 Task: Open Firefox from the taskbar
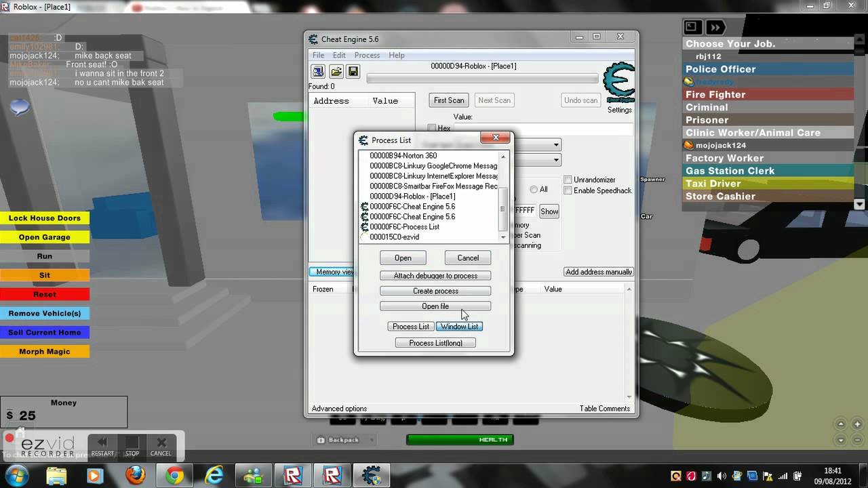[136, 475]
